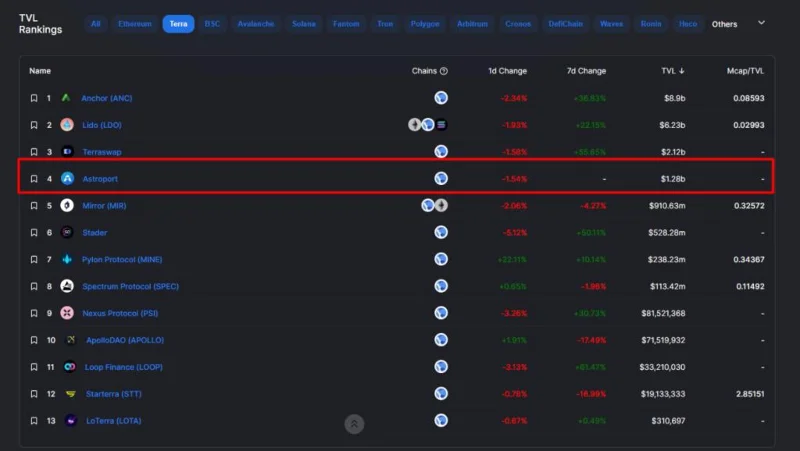Bookmark the Mirror (MIR) row

34,206
